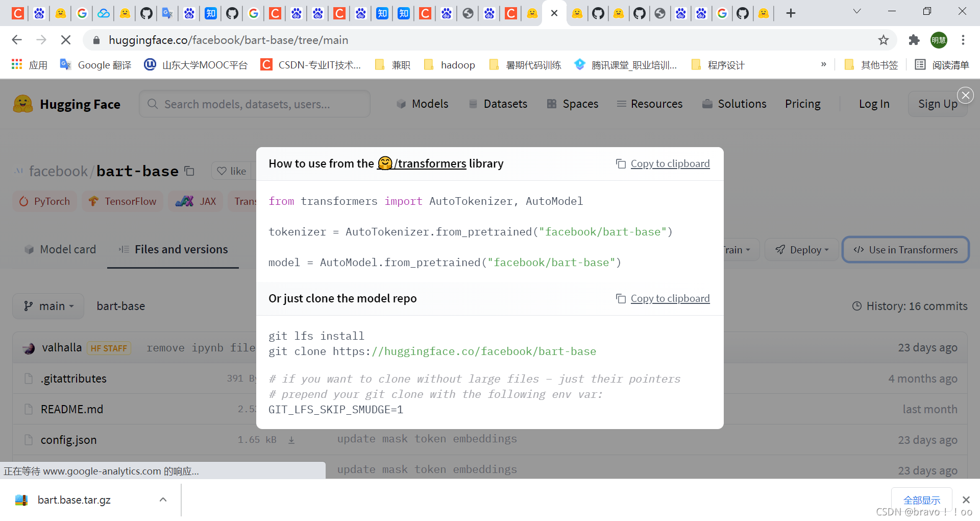Image resolution: width=980 pixels, height=521 pixels.
Task: Click the TensorFlow tag
Action: tap(122, 201)
